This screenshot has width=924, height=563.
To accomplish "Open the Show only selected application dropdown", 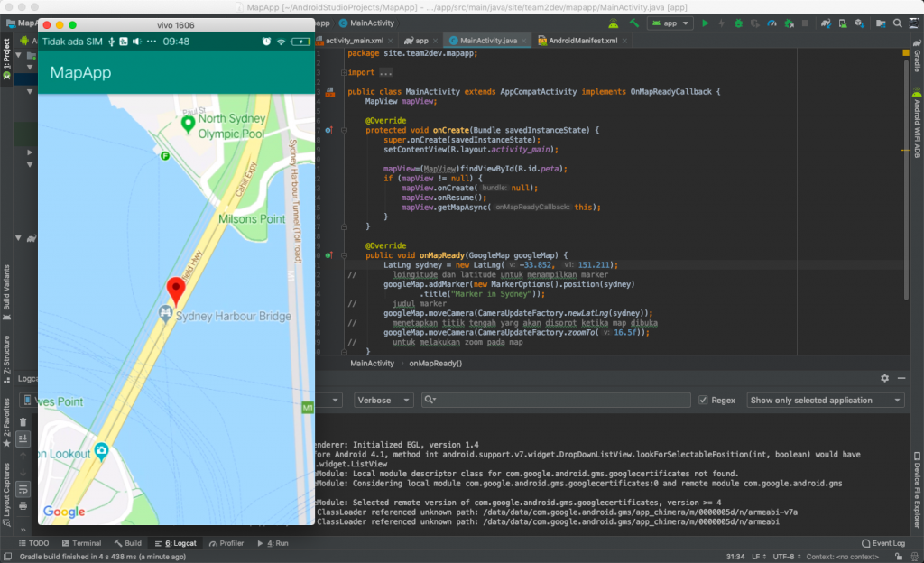I will 825,400.
